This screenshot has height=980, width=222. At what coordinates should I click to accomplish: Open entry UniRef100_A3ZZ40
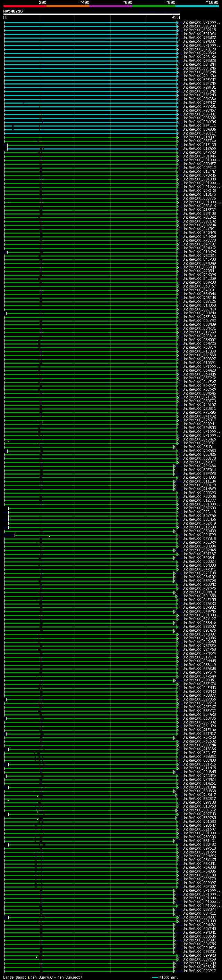tap(199, 141)
